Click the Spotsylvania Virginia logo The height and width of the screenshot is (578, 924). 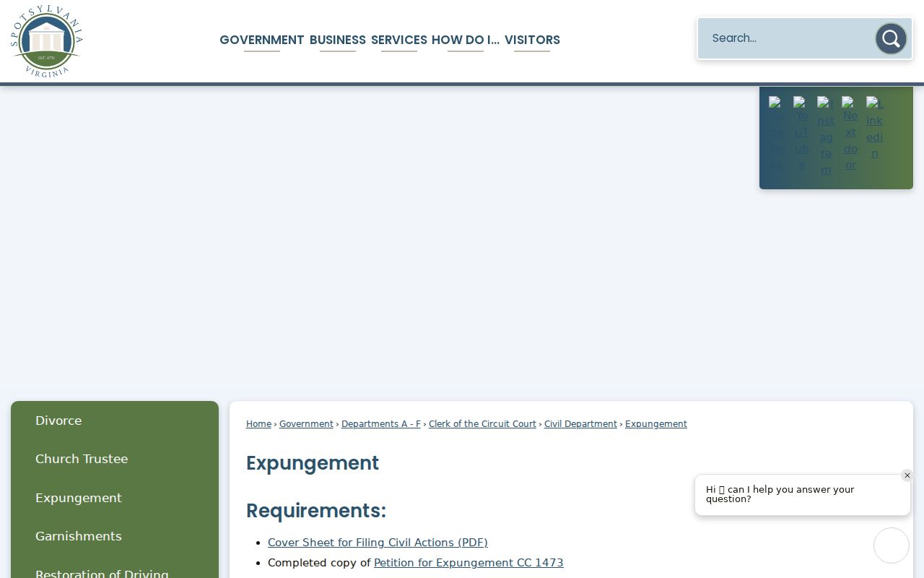click(x=47, y=41)
